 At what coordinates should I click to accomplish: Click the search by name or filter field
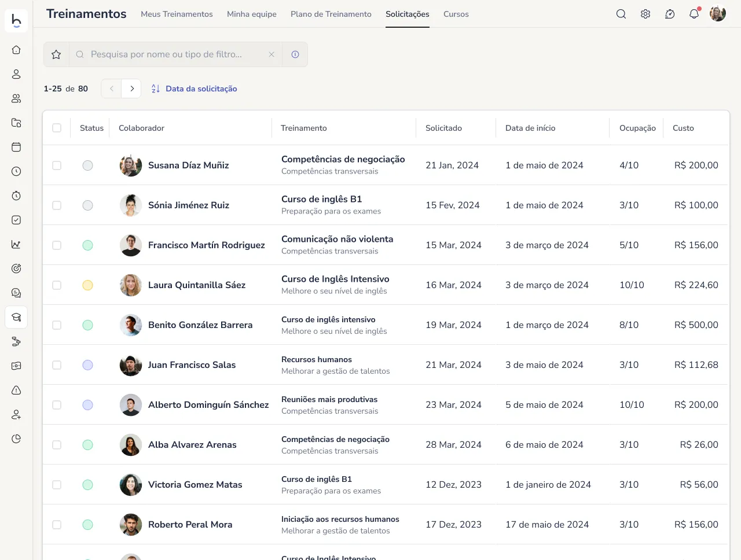(x=175, y=54)
